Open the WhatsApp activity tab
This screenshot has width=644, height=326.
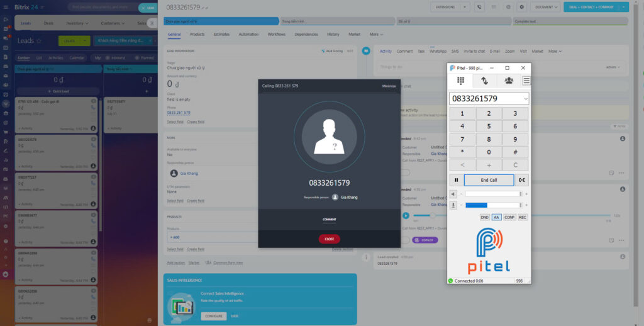click(x=438, y=51)
